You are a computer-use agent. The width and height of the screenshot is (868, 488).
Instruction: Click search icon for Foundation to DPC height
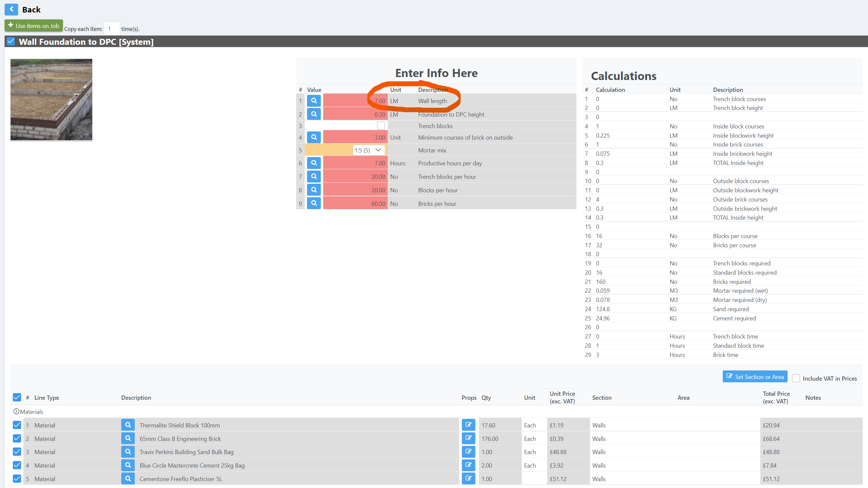314,114
